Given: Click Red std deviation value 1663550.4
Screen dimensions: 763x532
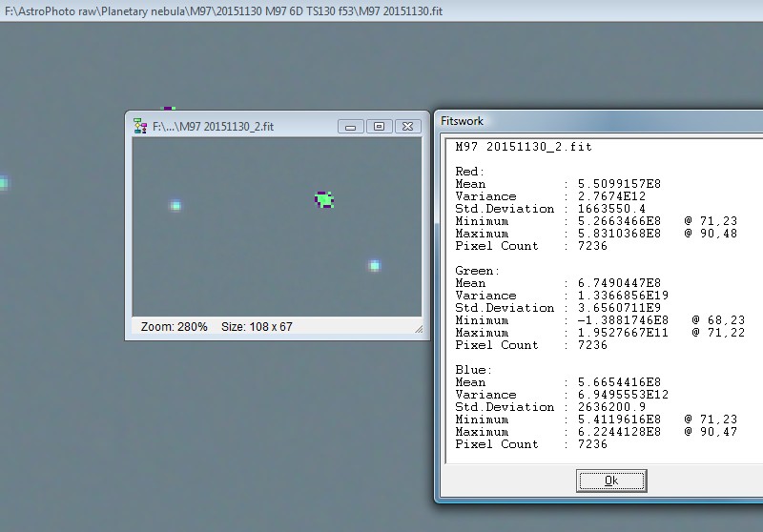Looking at the screenshot, I should click(x=611, y=209).
